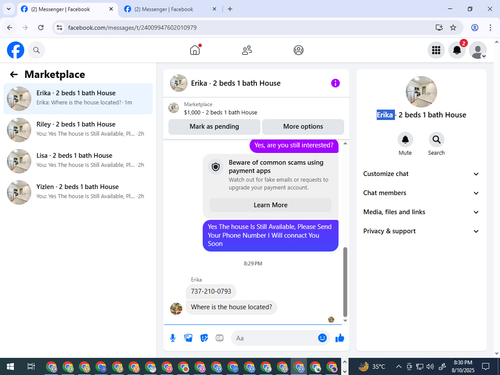Click the More options button

[x=303, y=126]
